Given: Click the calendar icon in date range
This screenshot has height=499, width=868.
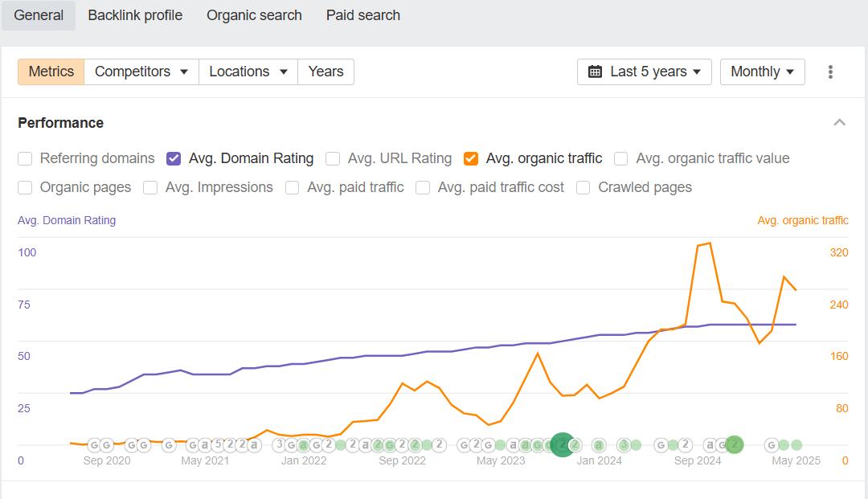Looking at the screenshot, I should pos(596,72).
